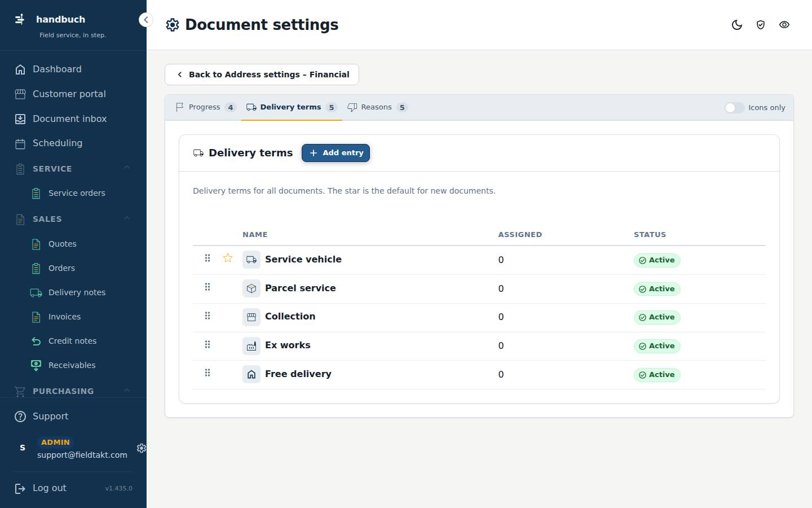Screen dimensions: 812x508
Task: Open the user settings gear icon
Action: (142, 448)
